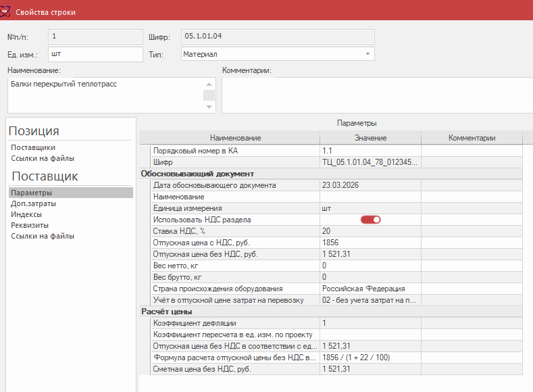Open Поставщики under the Позиция section

33,147
